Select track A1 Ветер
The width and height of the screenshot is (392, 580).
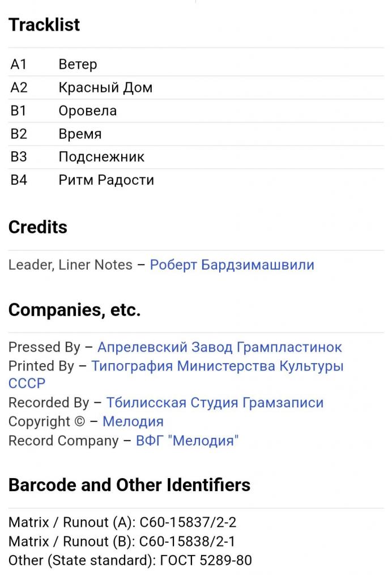click(x=196, y=64)
